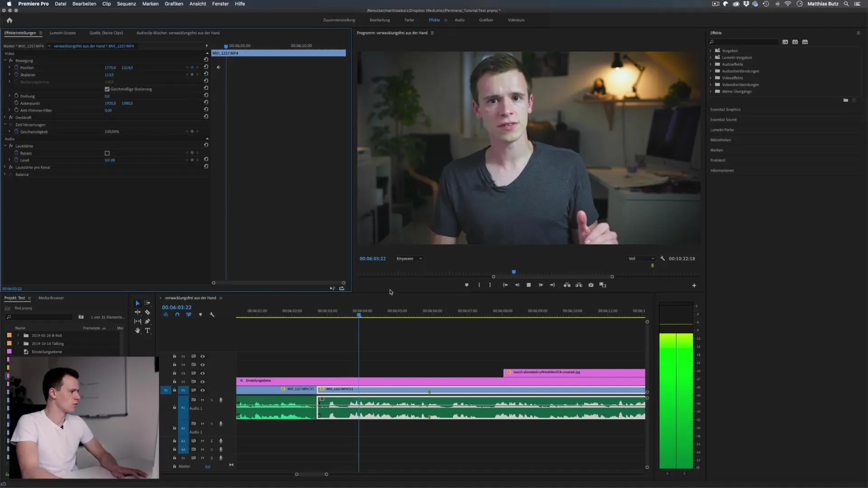Click the timeline playhead handle
Image resolution: width=868 pixels, height=488 pixels.
(x=359, y=315)
